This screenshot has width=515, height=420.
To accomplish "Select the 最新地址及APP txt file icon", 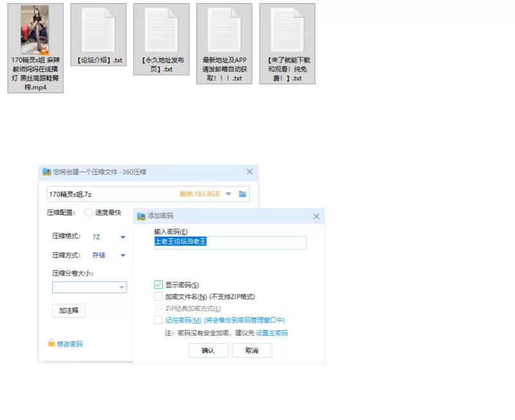I will coord(224,30).
